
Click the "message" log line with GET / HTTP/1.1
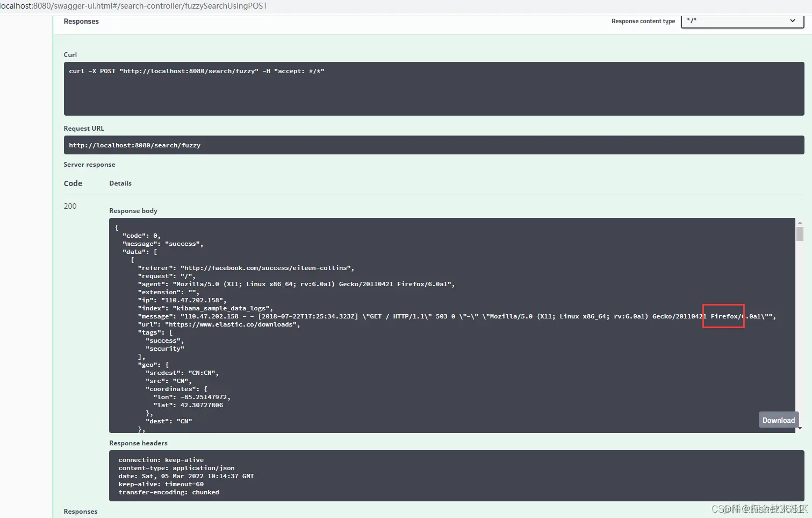click(x=457, y=316)
